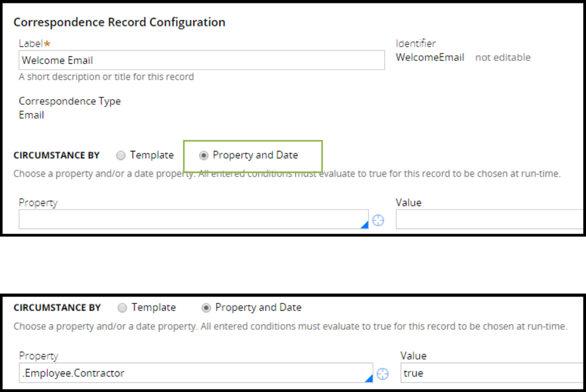Image resolution: width=586 pixels, height=392 pixels.
Task: Click the Label field containing Welcome Email
Action: pos(201,60)
